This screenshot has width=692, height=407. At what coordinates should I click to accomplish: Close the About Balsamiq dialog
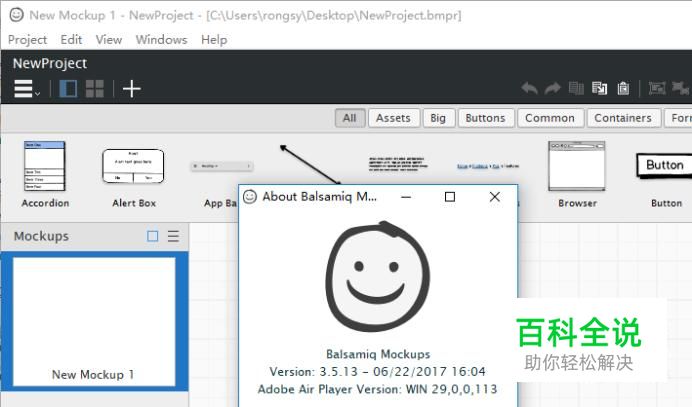[495, 197]
